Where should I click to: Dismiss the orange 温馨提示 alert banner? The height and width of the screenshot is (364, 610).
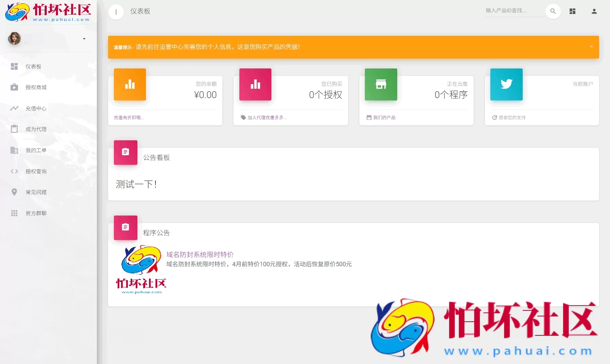click(592, 46)
